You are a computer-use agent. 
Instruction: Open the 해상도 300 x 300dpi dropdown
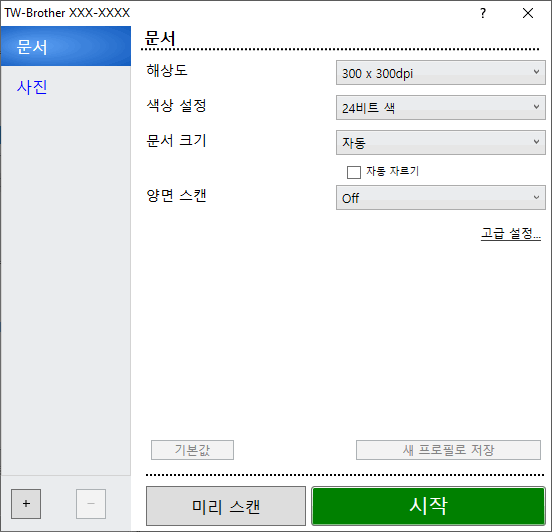click(x=441, y=73)
